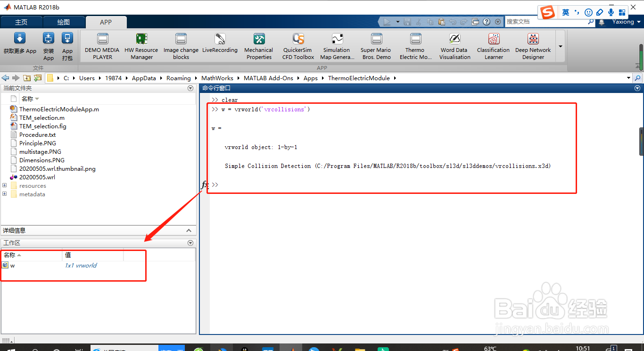Click Apps in the address path
Image resolution: width=644 pixels, height=351 pixels.
311,78
